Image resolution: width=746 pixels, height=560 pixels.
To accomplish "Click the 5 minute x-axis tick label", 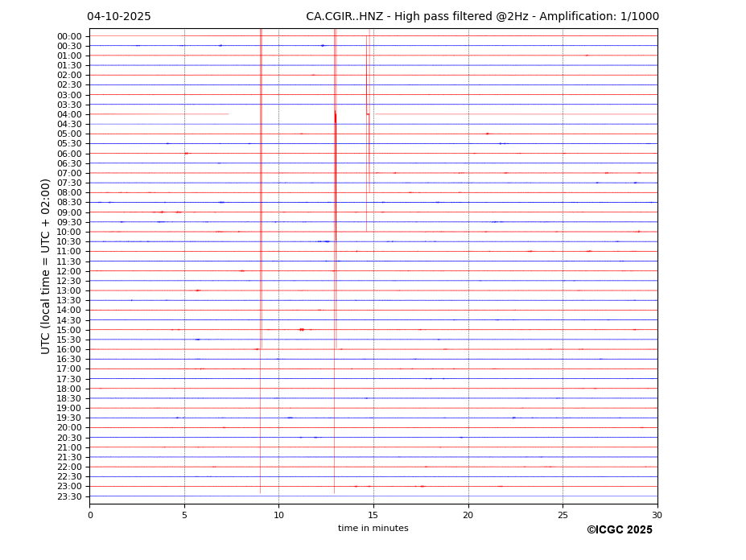I will pyautogui.click(x=184, y=516).
